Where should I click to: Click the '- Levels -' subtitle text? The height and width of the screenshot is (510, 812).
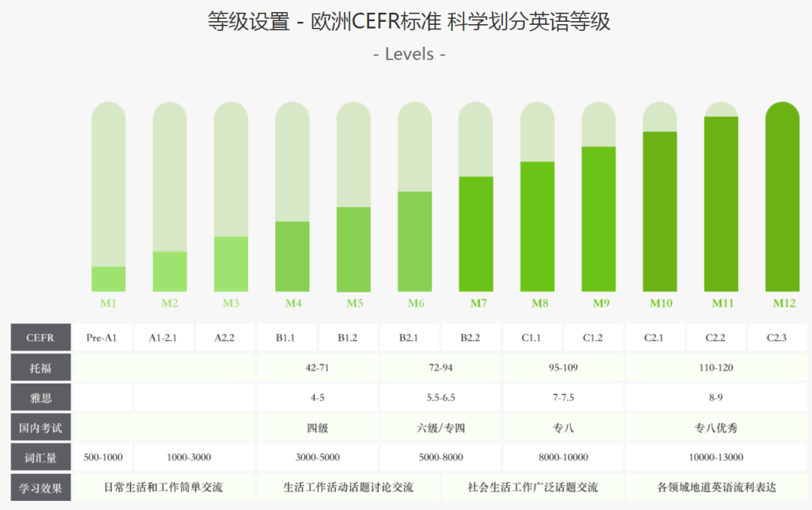point(409,54)
